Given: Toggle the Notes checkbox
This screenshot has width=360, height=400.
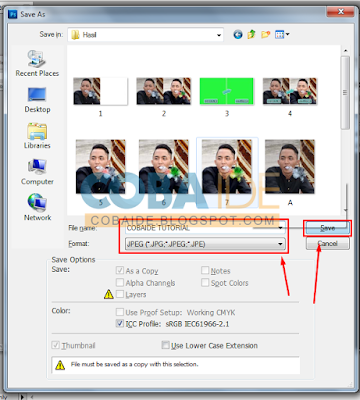Looking at the screenshot, I should (205, 270).
